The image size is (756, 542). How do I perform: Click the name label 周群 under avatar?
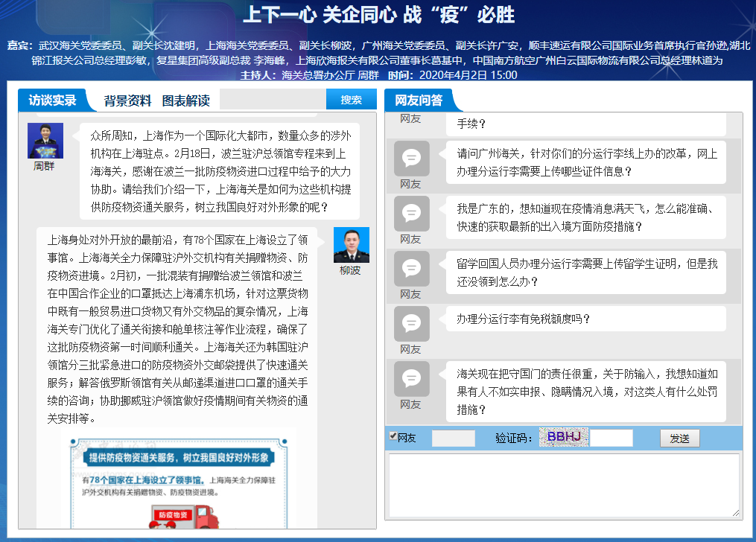(44, 166)
